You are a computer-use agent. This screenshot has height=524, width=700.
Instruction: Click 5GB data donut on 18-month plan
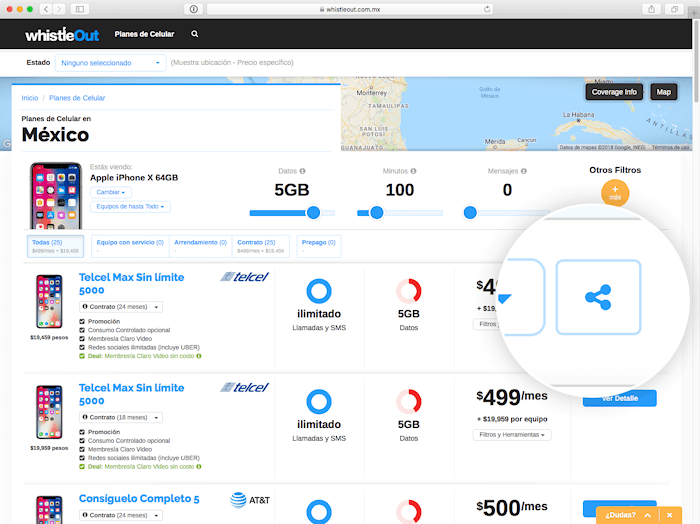408,402
